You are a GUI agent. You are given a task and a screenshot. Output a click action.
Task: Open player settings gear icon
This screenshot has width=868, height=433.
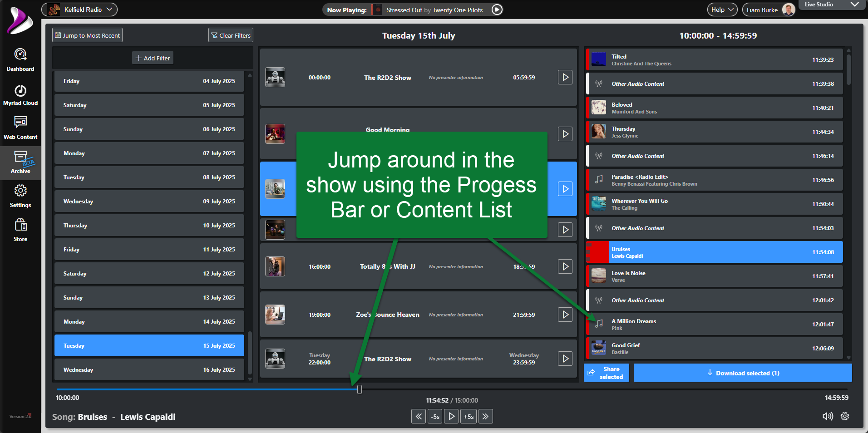tap(845, 416)
